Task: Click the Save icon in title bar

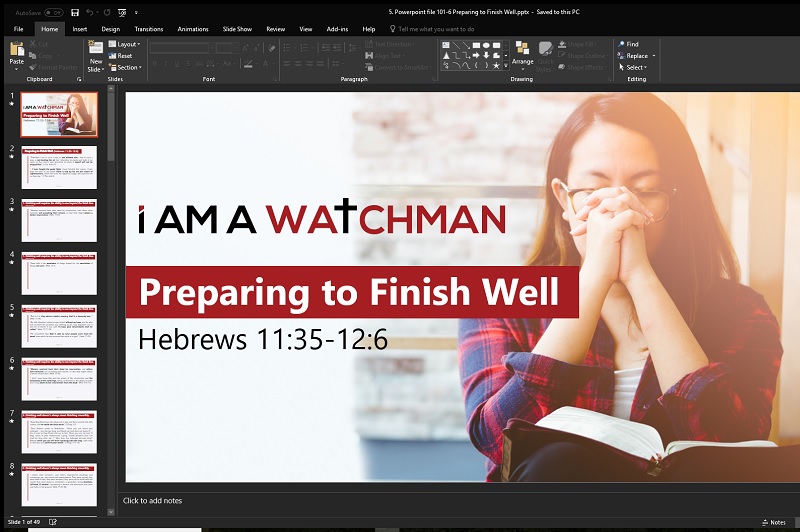Action: [75, 13]
